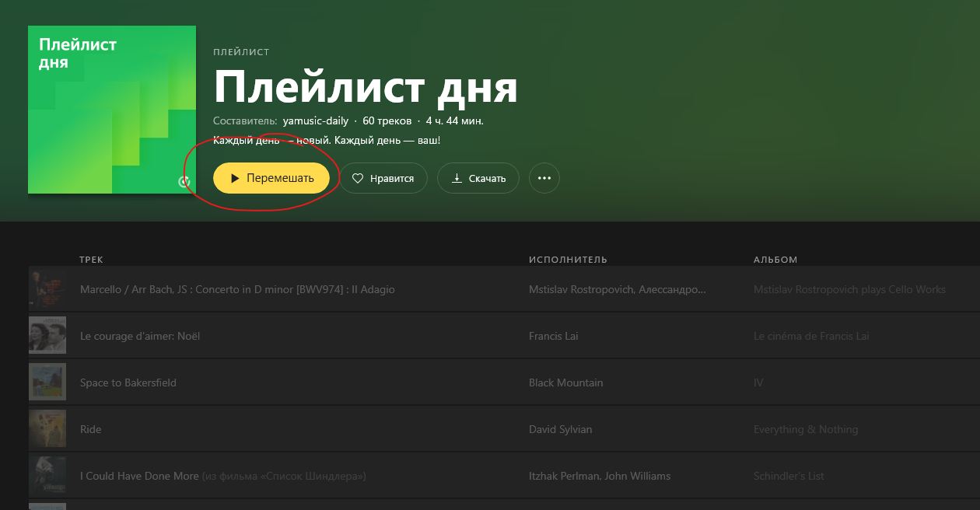The image size is (980, 510).
Task: Select track Marcello / Arr Bach Concerto Adagio
Action: 237,289
